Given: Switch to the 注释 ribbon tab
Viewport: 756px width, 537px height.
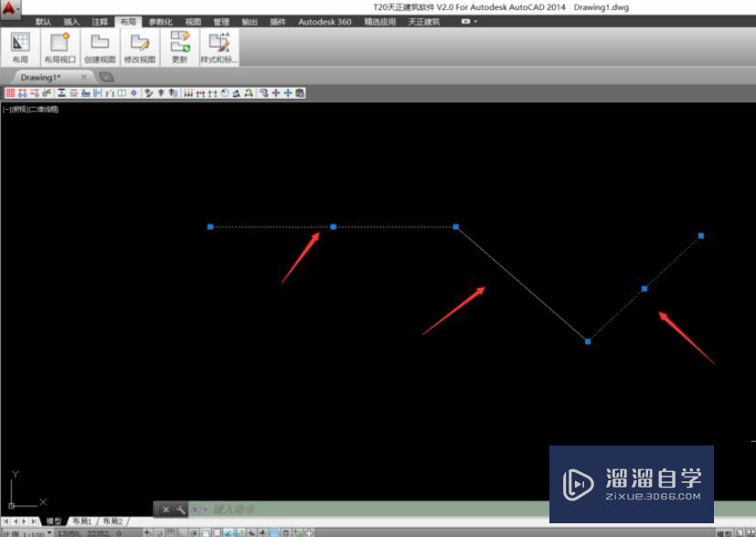Looking at the screenshot, I should click(x=100, y=22).
